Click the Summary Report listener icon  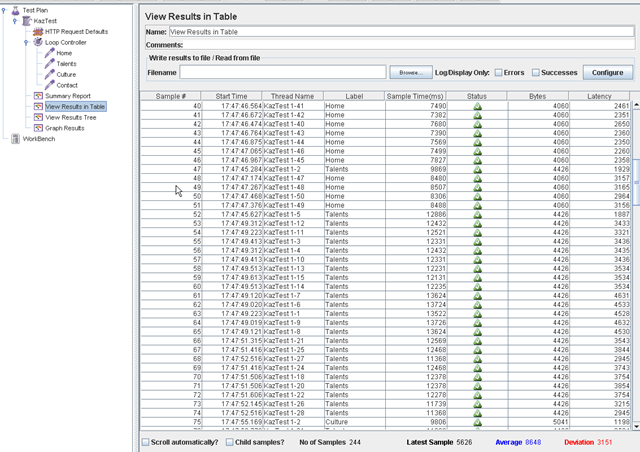tap(38, 96)
